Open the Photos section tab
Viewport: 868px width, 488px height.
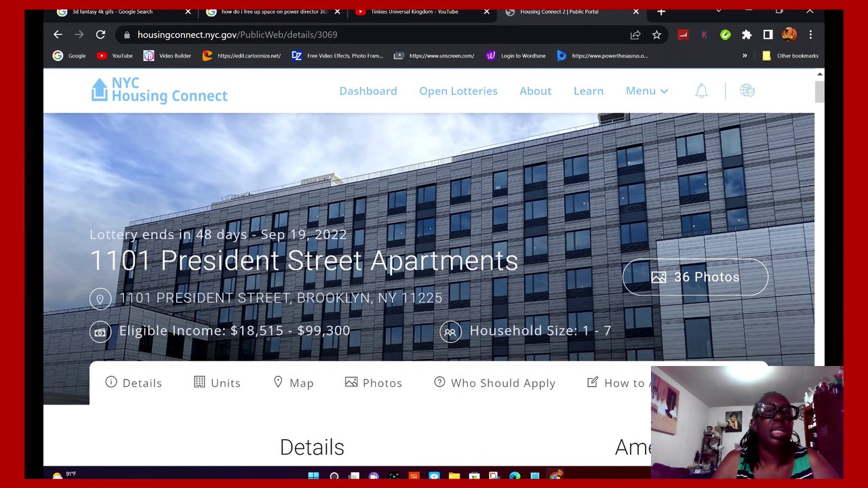click(374, 383)
